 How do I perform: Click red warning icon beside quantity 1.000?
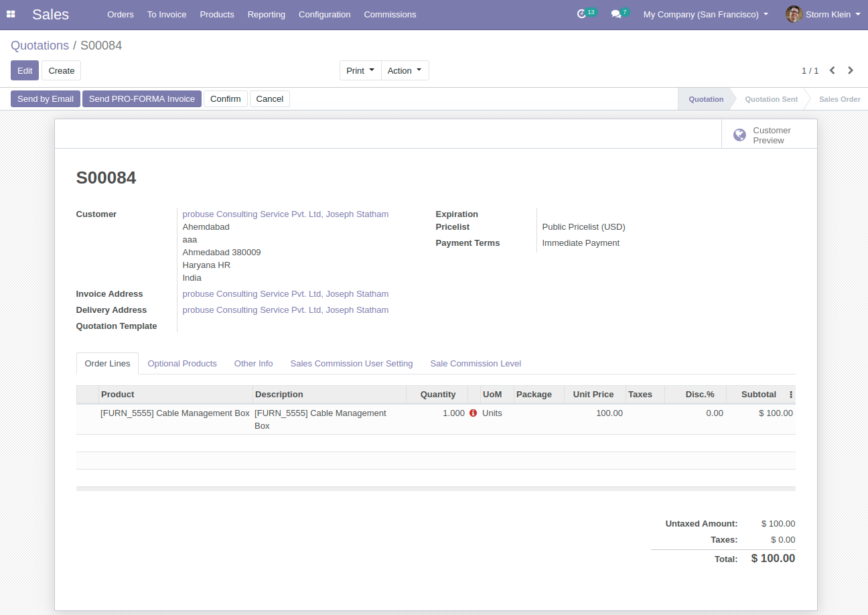pos(473,413)
